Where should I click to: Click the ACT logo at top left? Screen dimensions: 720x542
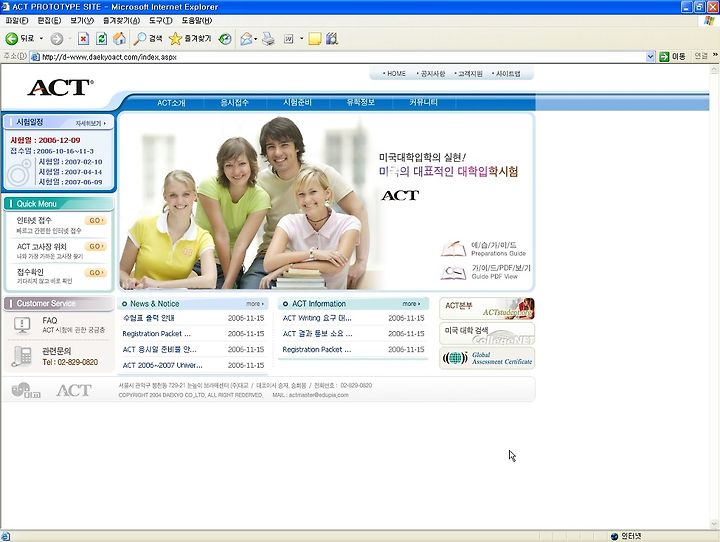click(x=61, y=87)
